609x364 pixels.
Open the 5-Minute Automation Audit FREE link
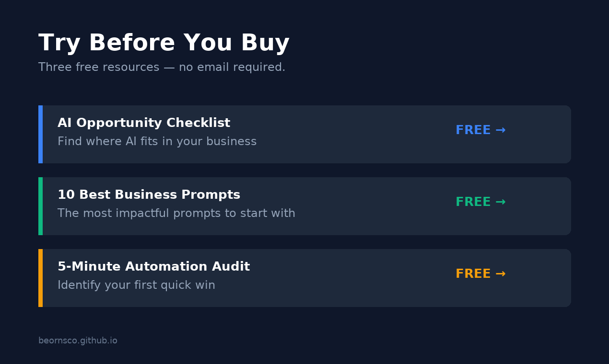point(480,273)
